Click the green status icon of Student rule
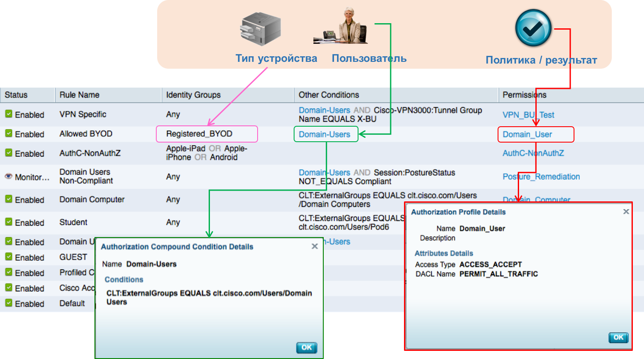This screenshot has width=644, height=359. pyautogui.click(x=8, y=222)
